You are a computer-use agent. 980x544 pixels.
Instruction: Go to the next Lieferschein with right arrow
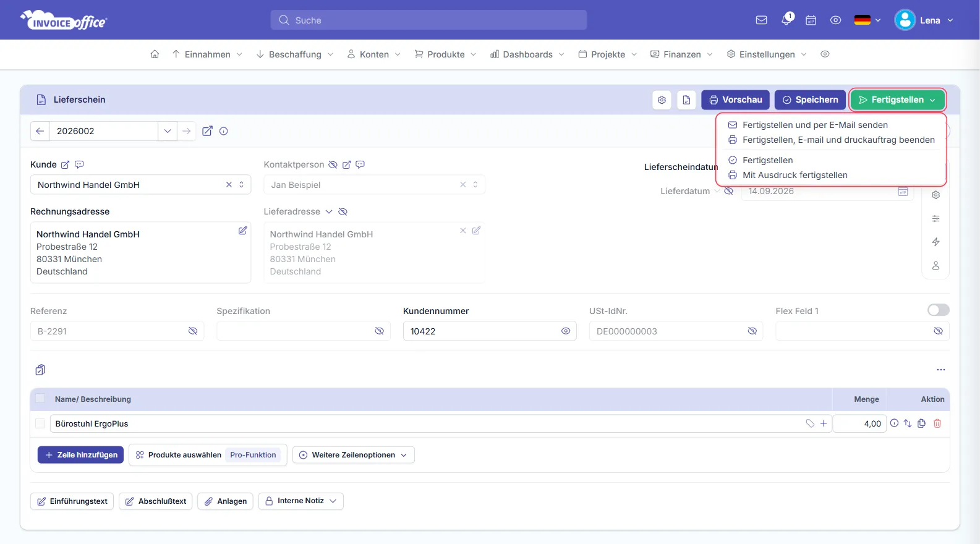click(x=186, y=131)
